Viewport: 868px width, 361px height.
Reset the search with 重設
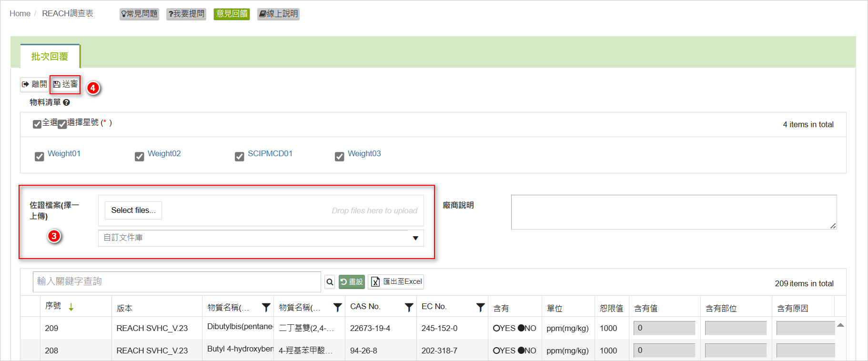tap(352, 282)
